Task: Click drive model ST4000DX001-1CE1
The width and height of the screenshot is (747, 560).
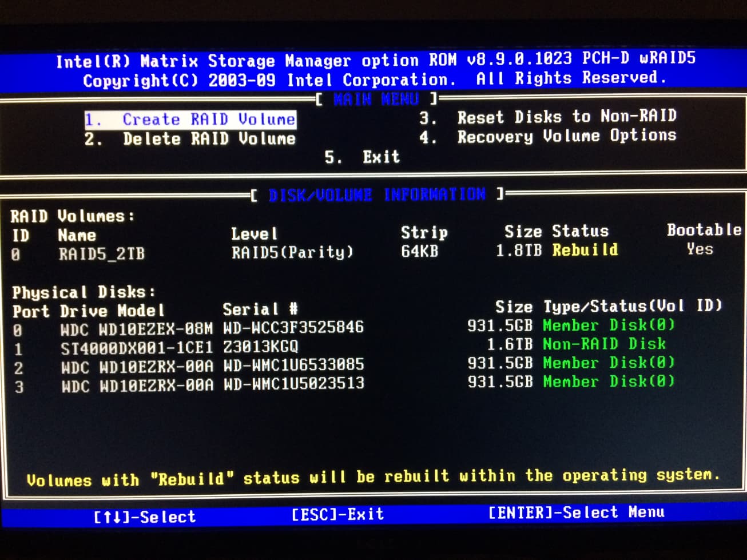Action: [136, 348]
